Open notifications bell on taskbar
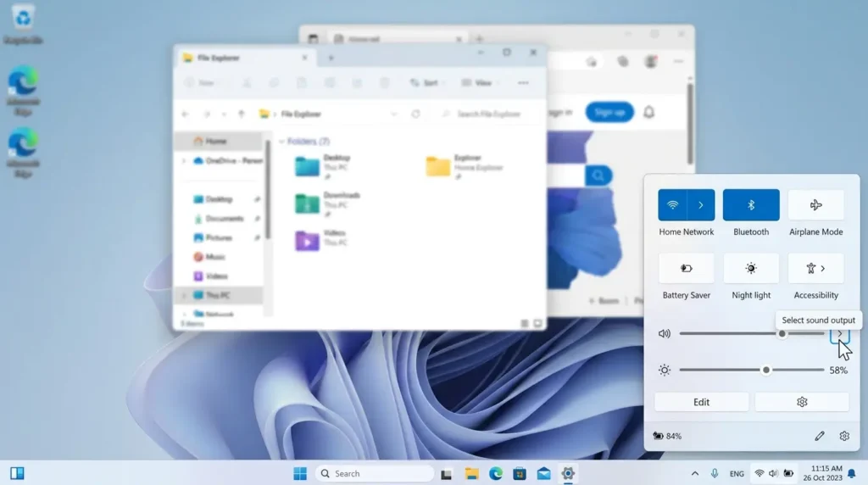 [852, 473]
